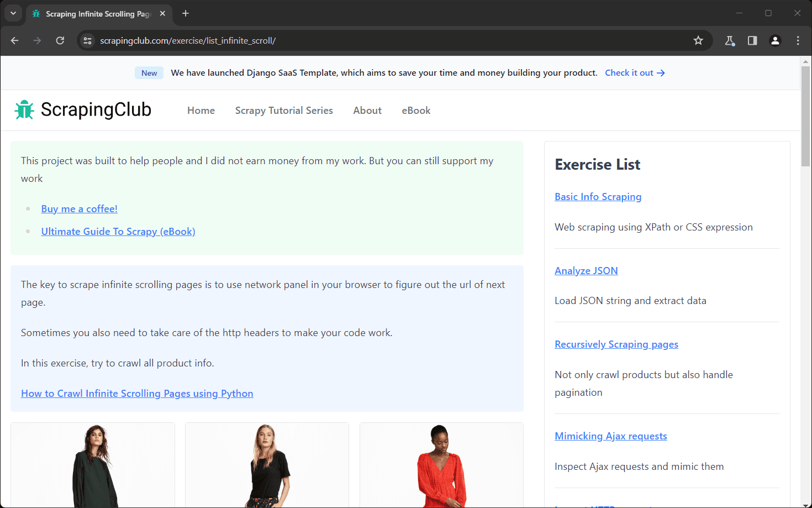View site information icon in address bar
Screen dimensions: 812x508
pyautogui.click(x=87, y=40)
